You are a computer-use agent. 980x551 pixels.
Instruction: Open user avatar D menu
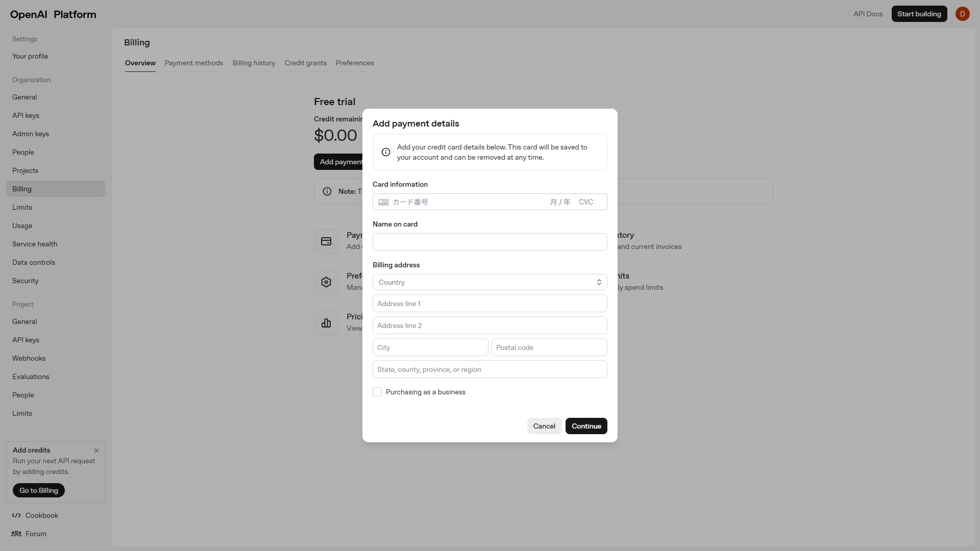coord(962,14)
